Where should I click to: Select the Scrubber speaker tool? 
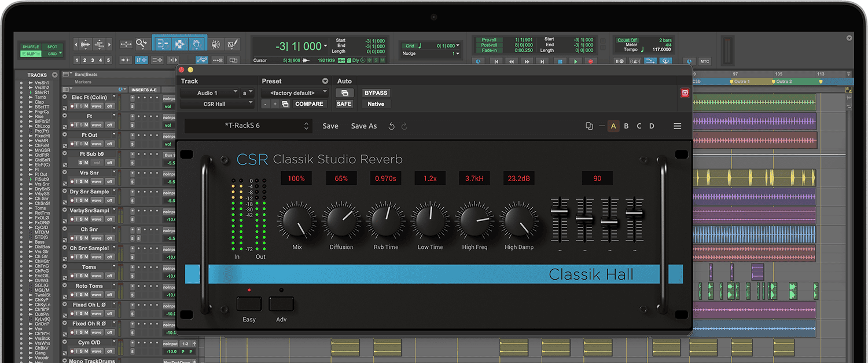coord(216,44)
